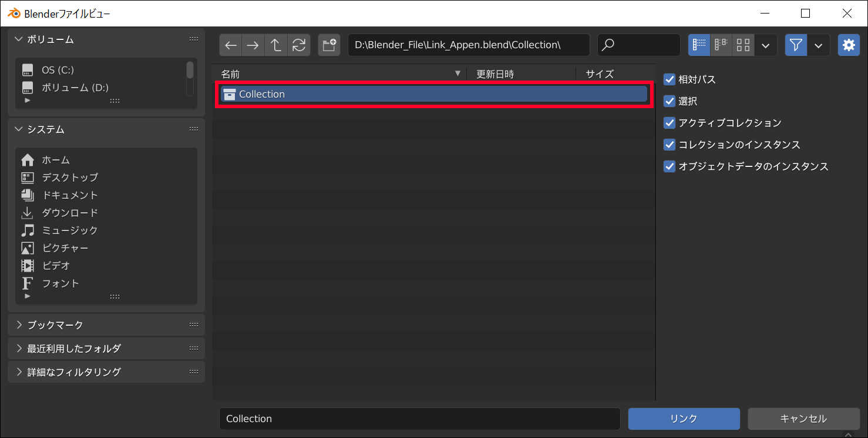Disable the アクティブコレクション checkbox

(x=669, y=123)
